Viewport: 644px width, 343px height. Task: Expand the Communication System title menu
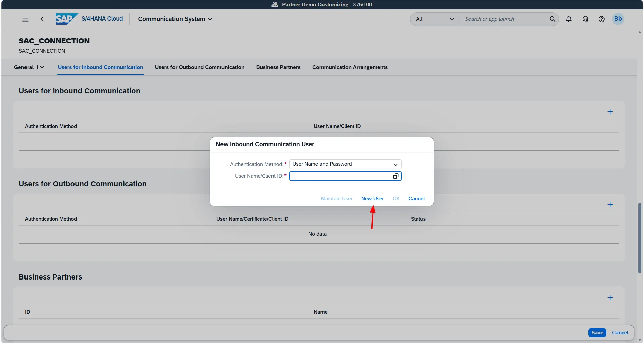175,19
